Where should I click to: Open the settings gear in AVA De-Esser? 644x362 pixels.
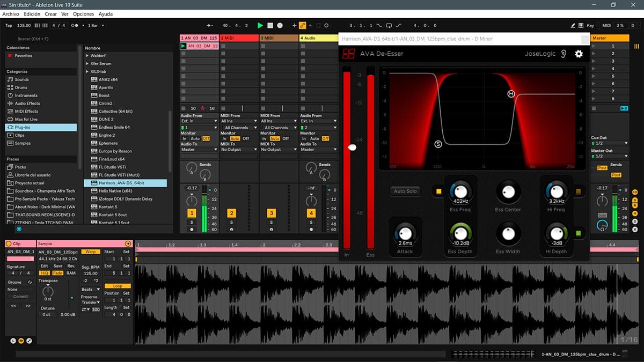[579, 54]
